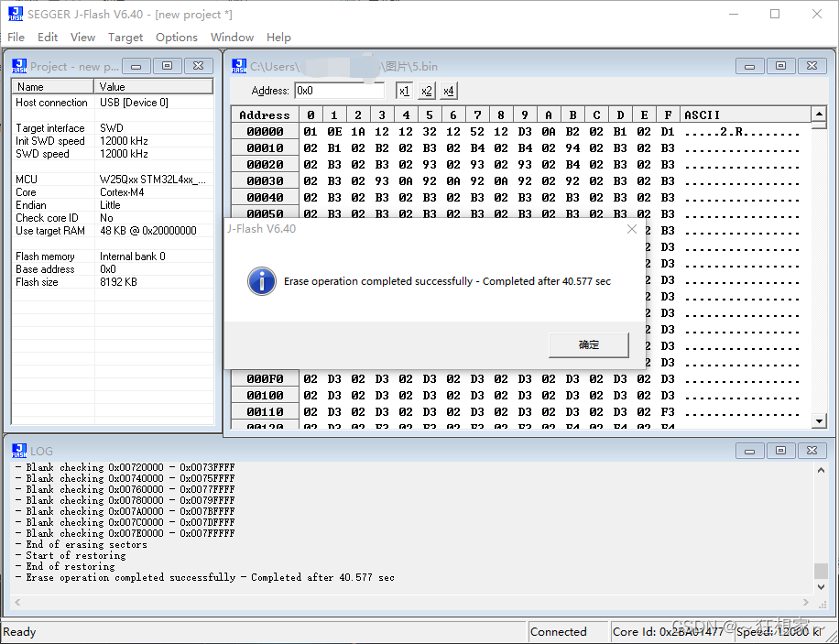
Task: Click hex view scrollbar down arrow
Action: point(819,420)
